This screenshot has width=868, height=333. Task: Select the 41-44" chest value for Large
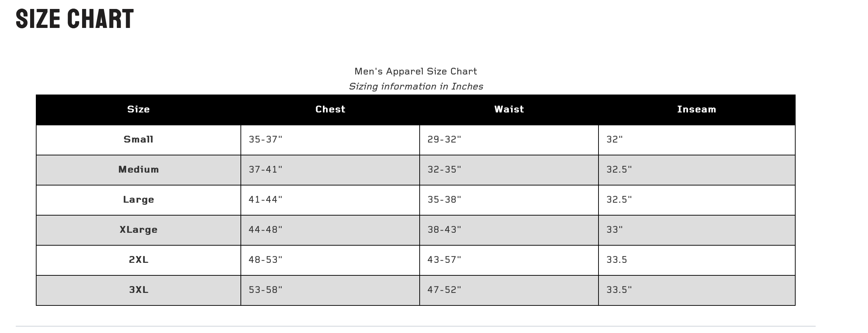[x=266, y=199]
